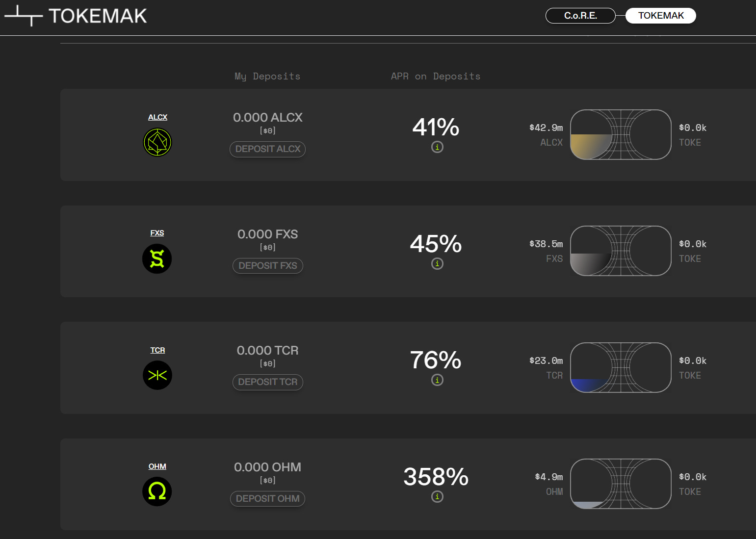Click the DEPOSIT FXS button
756x539 pixels.
pos(267,265)
